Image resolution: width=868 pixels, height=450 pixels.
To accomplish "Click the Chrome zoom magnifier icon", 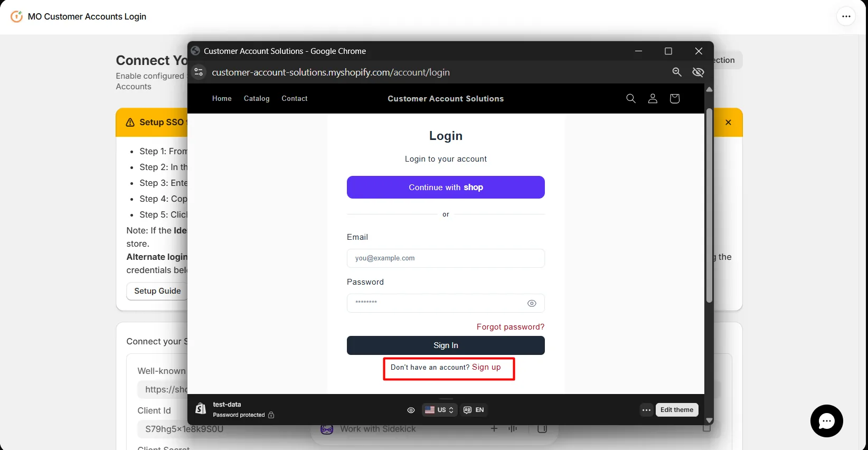I will [677, 72].
